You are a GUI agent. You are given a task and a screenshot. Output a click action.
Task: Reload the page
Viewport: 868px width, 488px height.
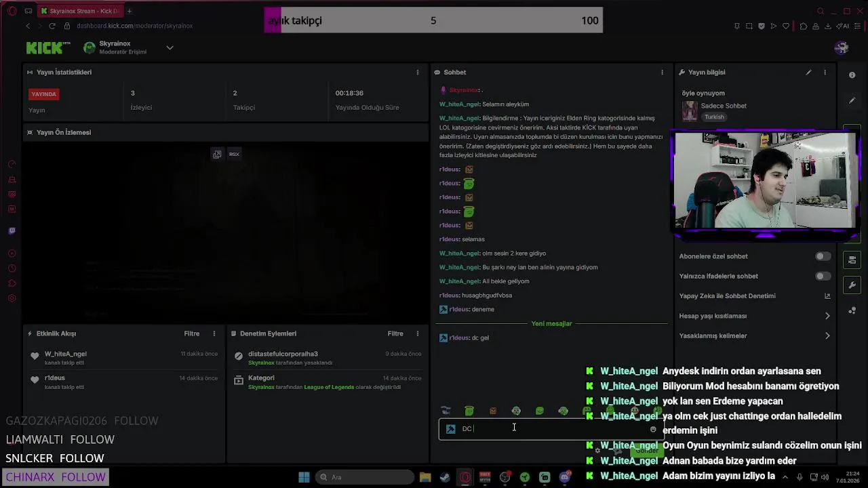pos(52,26)
